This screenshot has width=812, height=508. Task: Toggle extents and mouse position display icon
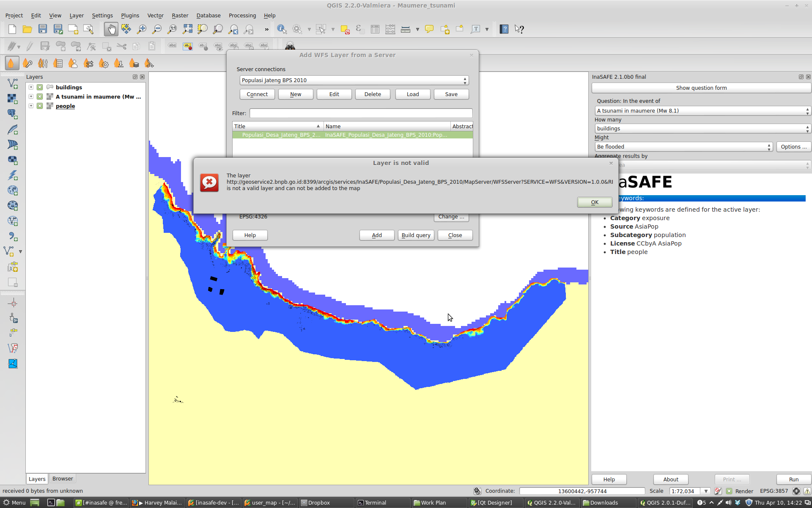[x=477, y=491]
